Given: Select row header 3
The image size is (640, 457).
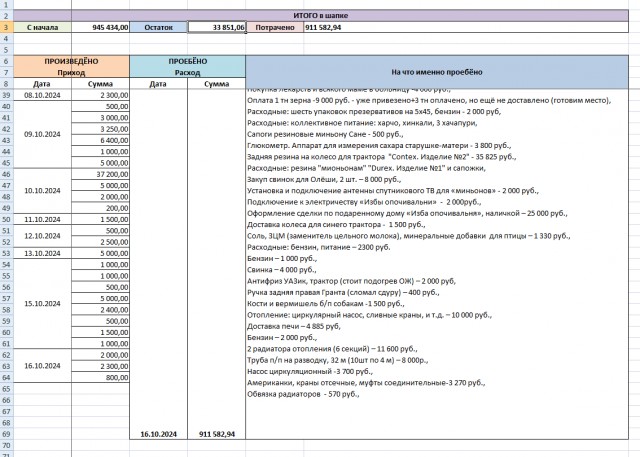Looking at the screenshot, I should point(6,27).
